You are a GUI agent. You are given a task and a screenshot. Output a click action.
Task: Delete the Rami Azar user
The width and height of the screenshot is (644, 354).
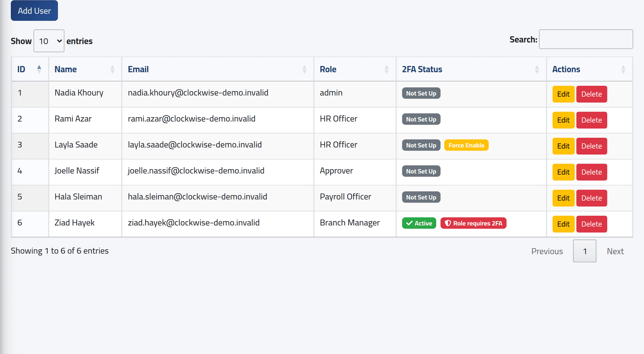point(591,120)
